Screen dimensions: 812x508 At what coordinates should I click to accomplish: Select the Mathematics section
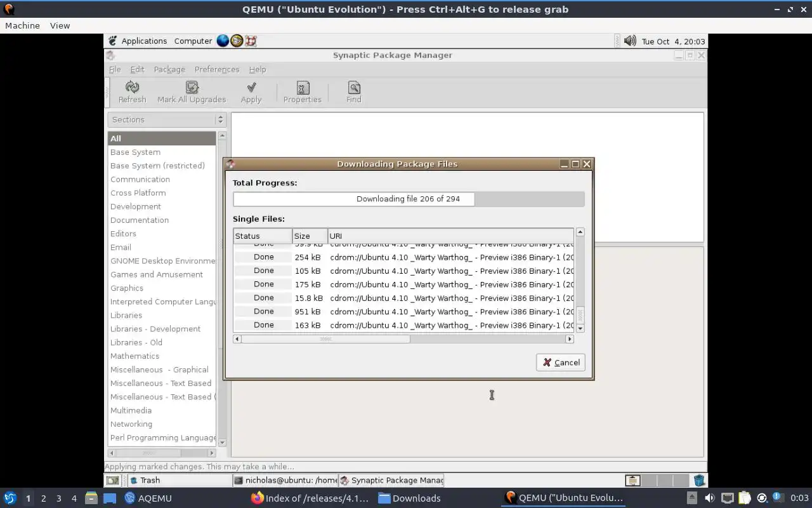coord(162,356)
